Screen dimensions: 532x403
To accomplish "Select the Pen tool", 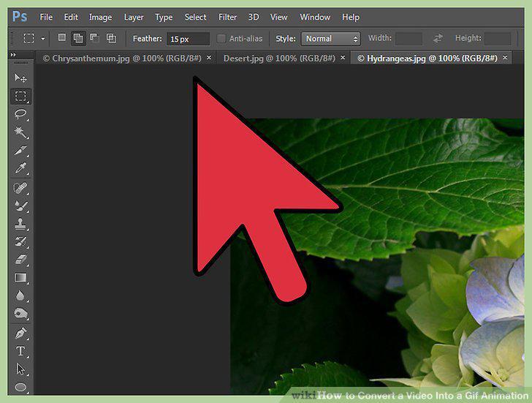I will (20, 333).
